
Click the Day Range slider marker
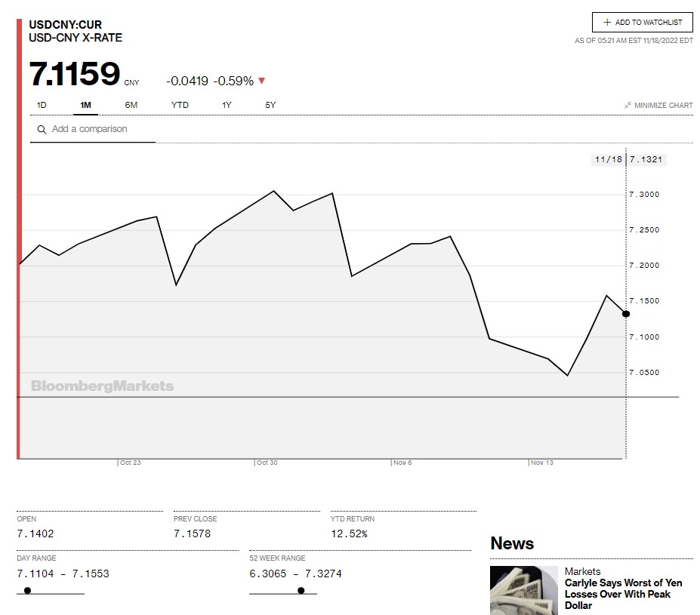(28, 590)
